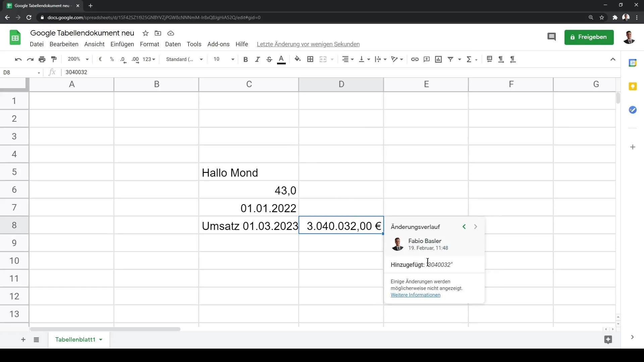Select the paint format roller icon
644x362 pixels.
point(54,59)
